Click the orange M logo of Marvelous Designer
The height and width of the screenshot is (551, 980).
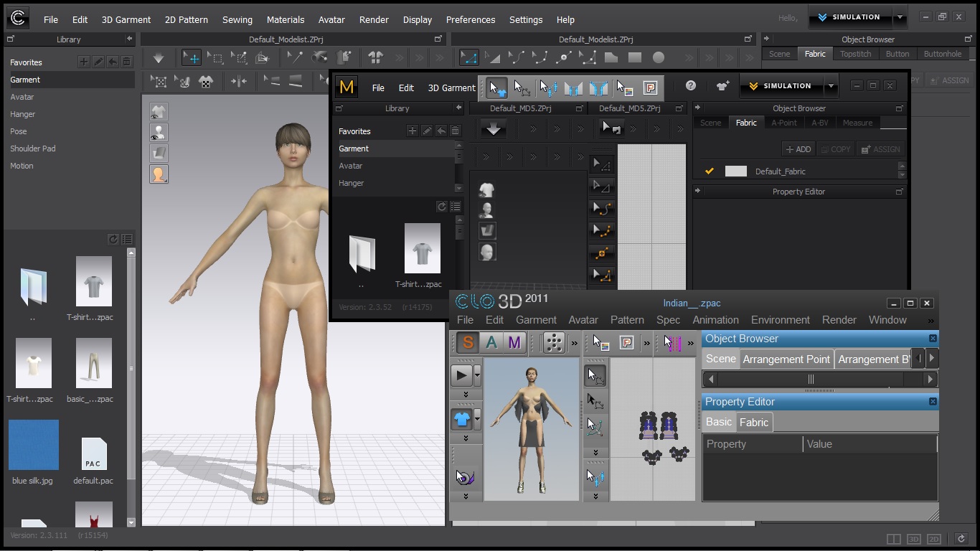[x=347, y=87]
